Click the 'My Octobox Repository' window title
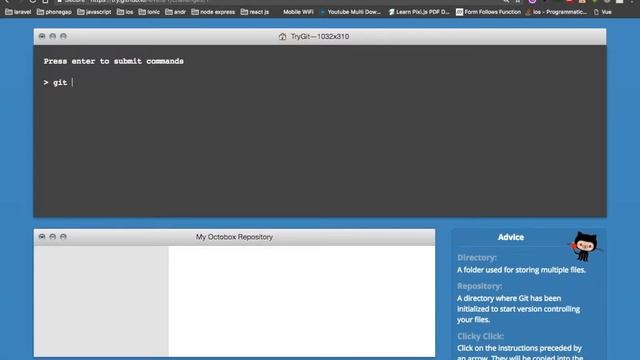Viewport: 640px width, 360px height. [x=234, y=237]
